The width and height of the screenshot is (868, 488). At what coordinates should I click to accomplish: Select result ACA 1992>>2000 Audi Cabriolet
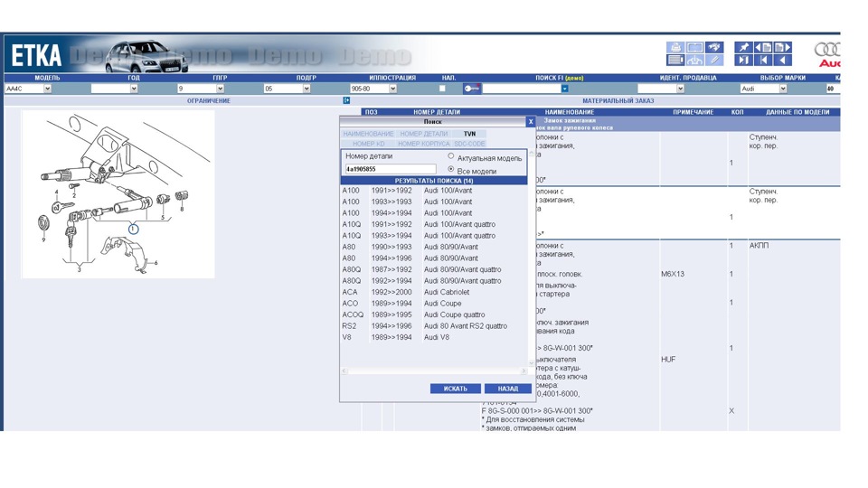433,292
